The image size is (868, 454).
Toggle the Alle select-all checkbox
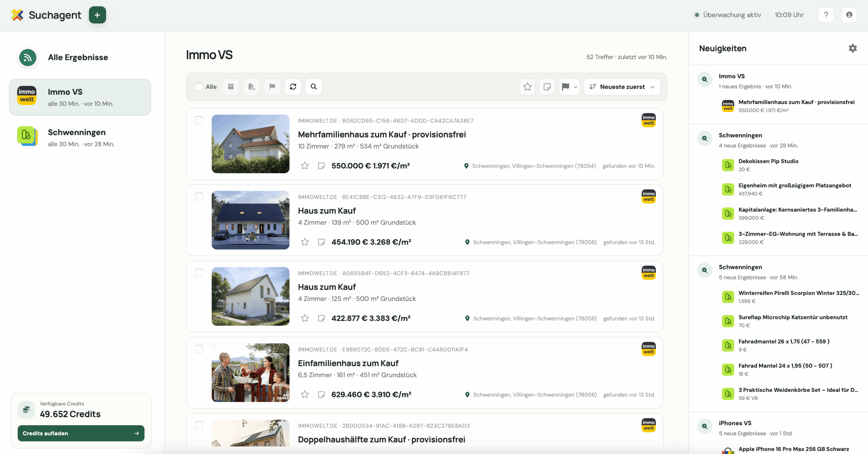[199, 87]
